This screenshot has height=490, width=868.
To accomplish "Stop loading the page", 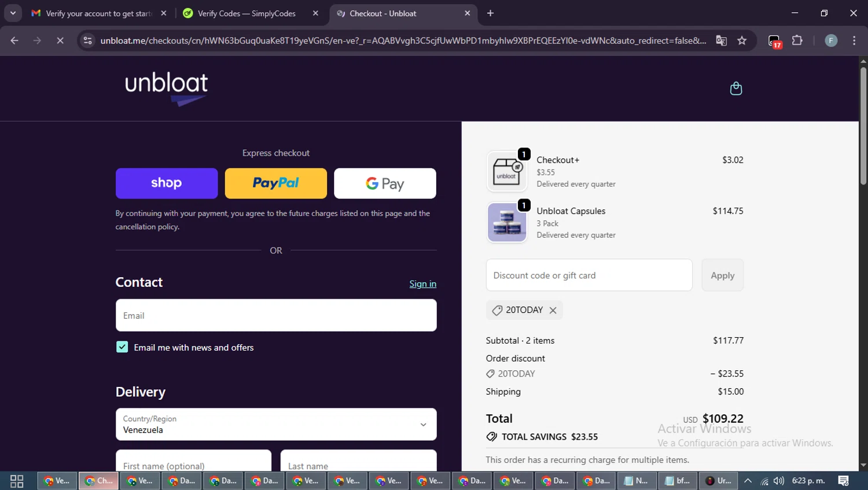I will point(60,40).
